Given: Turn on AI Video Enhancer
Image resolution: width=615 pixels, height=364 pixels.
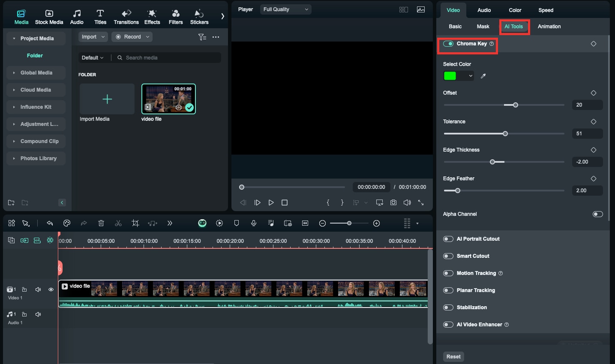Looking at the screenshot, I should (x=448, y=325).
